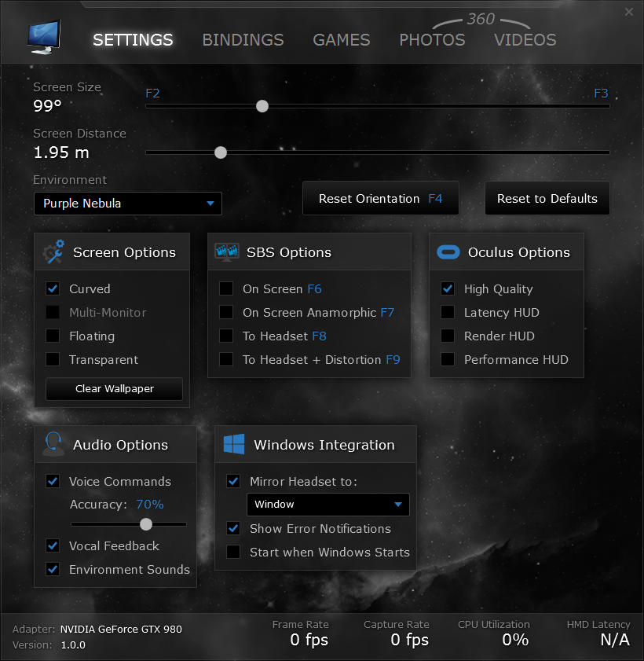
Task: Toggle the Voice Commands checkbox
Action: [53, 481]
